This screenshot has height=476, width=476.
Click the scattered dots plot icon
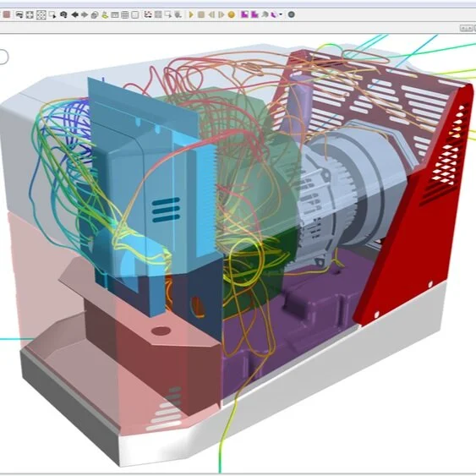tap(148, 14)
